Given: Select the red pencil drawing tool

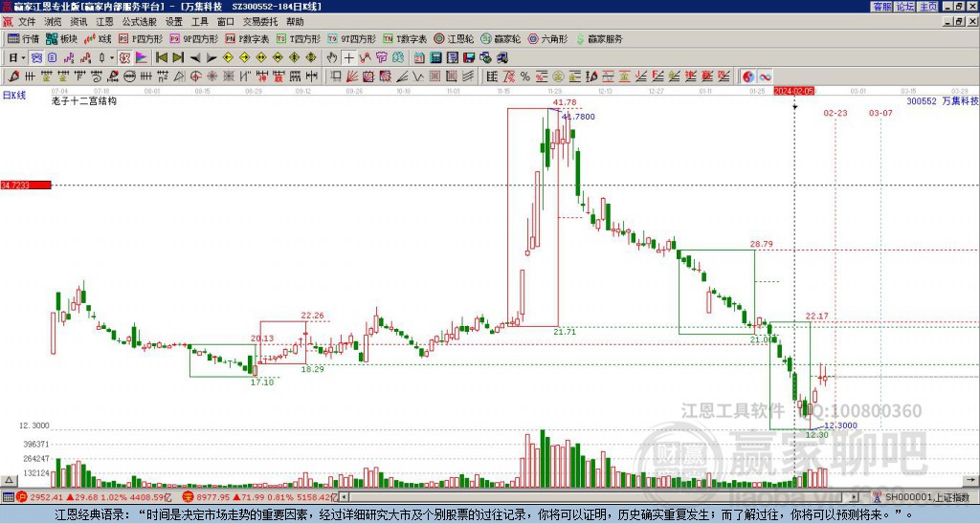Looking at the screenshot, I should 13,76.
